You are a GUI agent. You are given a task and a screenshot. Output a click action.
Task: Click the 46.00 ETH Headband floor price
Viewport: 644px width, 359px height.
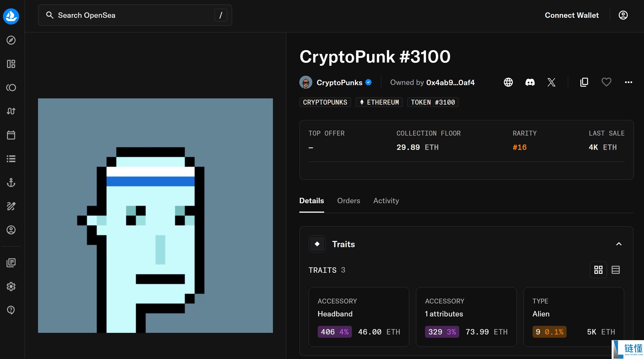tap(379, 332)
